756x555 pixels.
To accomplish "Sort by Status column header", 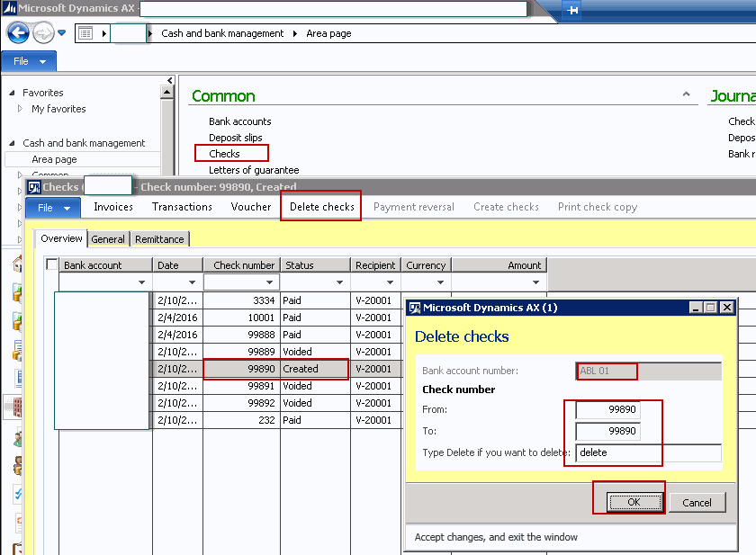I will coord(316,265).
